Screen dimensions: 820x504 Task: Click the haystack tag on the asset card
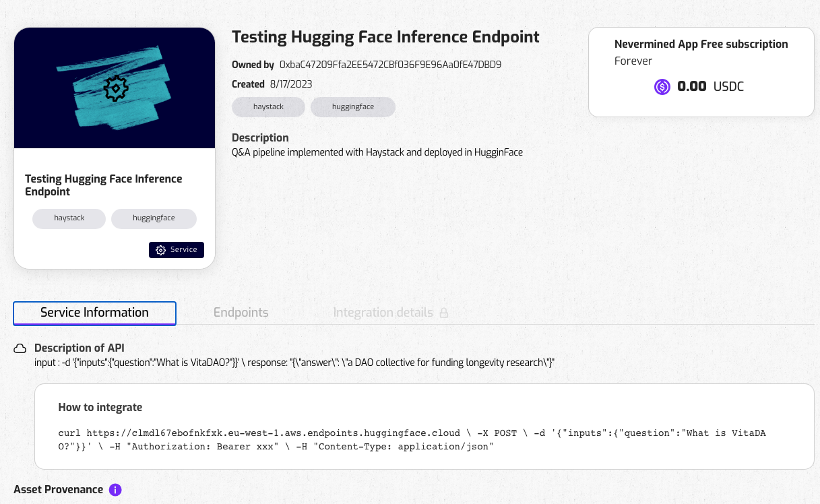click(x=69, y=218)
